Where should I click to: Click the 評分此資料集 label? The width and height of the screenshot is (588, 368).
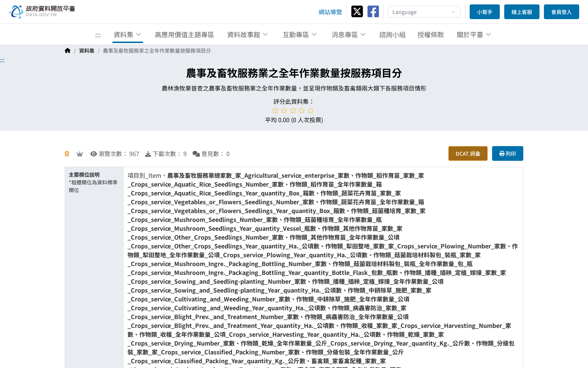[294, 102]
